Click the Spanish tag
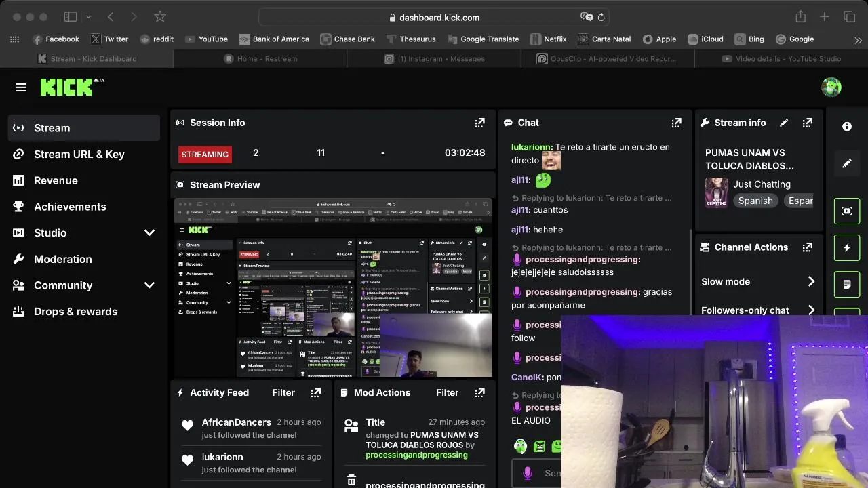The width and height of the screenshot is (868, 488). tap(755, 201)
